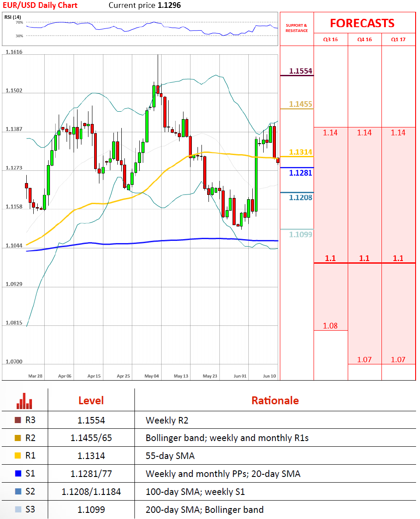Screen dimensions: 420x519
Task: Select the Q4 16 forecast column header
Action: pos(364,39)
